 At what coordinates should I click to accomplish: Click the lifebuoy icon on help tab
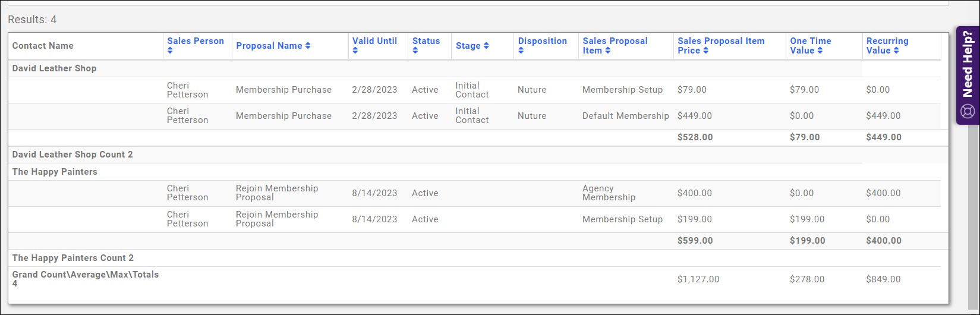(968, 111)
